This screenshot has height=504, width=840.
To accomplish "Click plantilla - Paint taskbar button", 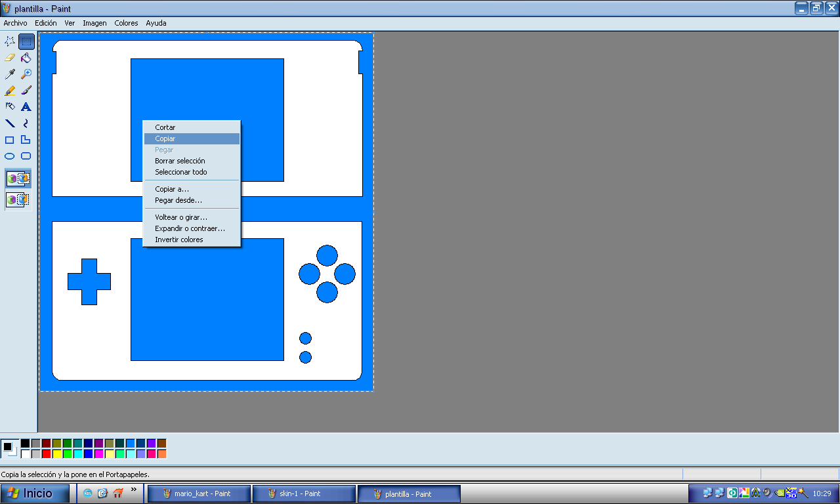I will coord(409,493).
